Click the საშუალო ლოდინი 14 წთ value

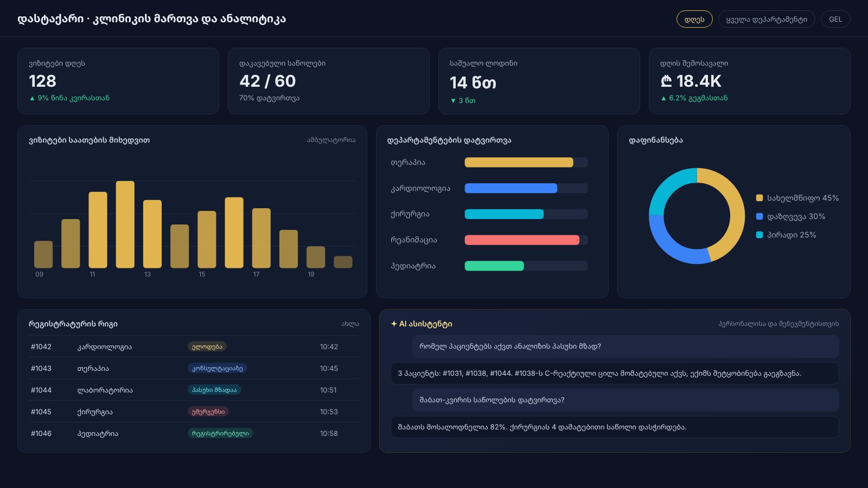tap(473, 82)
